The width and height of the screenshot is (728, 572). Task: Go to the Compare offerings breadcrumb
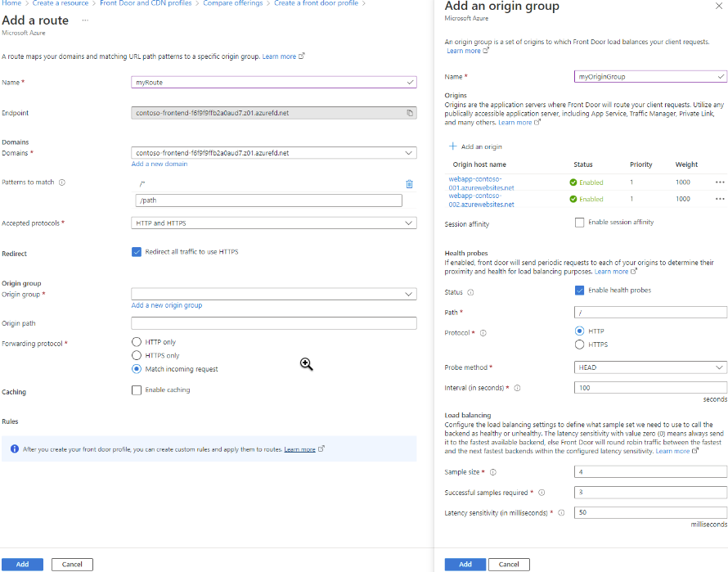(233, 3)
